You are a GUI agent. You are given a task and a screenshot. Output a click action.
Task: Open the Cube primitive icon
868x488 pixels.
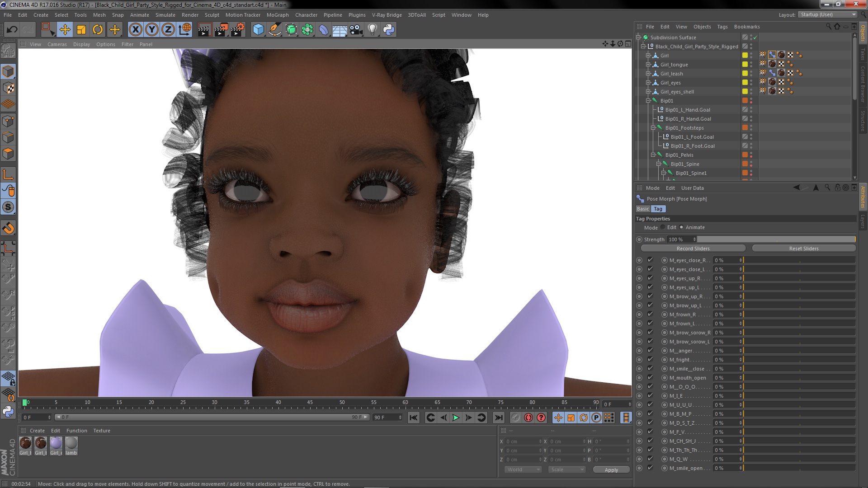click(x=258, y=30)
